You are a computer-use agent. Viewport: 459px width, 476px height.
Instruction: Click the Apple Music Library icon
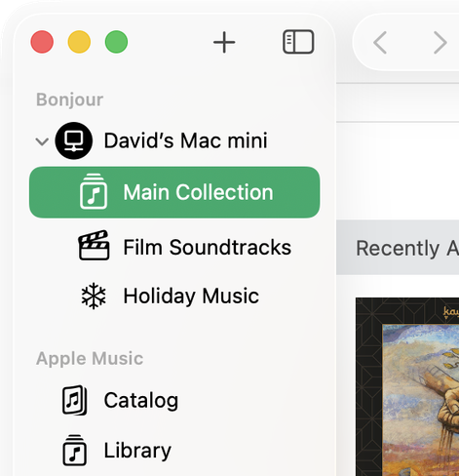(74, 450)
